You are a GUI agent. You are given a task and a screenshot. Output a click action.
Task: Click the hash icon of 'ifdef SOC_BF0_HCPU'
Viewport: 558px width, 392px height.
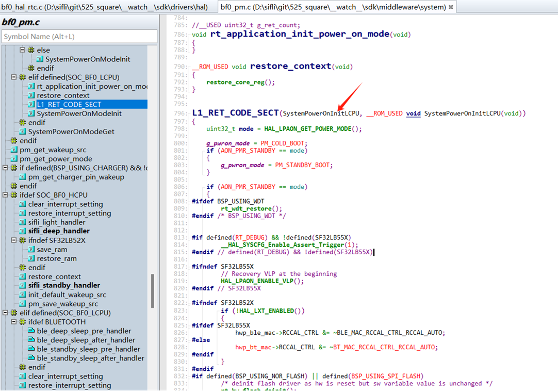(14, 195)
